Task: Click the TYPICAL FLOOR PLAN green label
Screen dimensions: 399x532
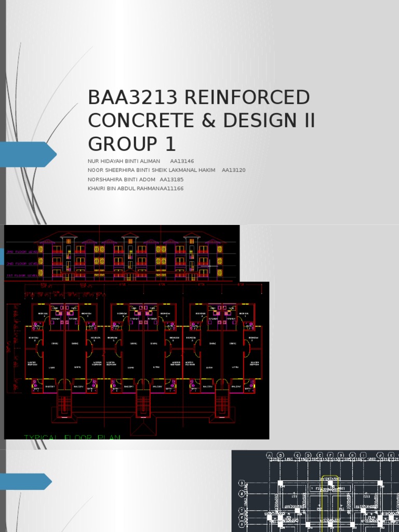Action: pos(72,437)
